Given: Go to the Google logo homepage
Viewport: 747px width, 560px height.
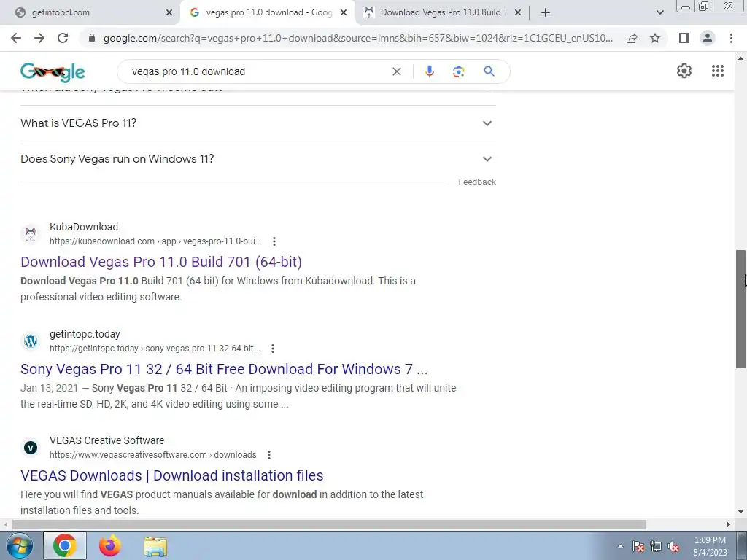Looking at the screenshot, I should (x=53, y=72).
